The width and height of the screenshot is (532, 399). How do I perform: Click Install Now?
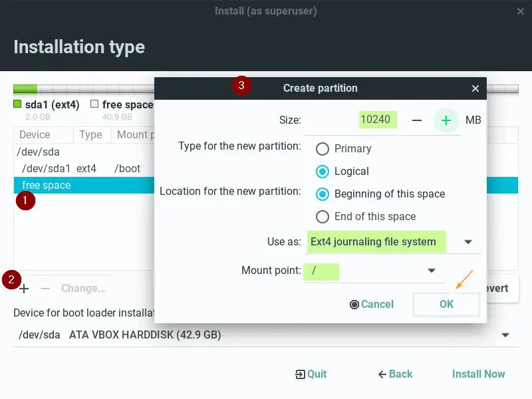478,374
